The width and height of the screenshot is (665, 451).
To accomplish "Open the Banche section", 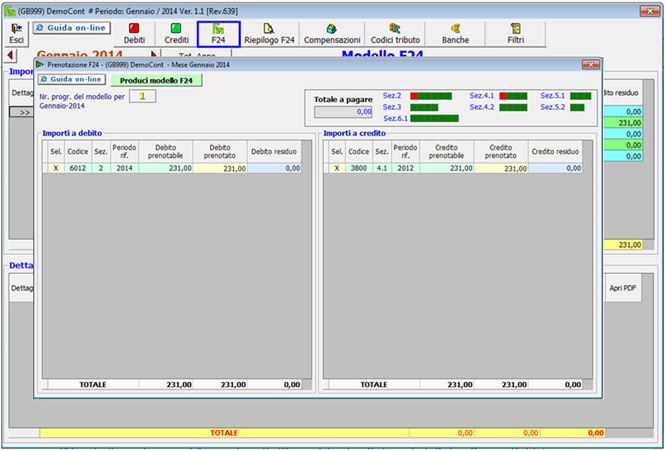I will click(x=456, y=31).
